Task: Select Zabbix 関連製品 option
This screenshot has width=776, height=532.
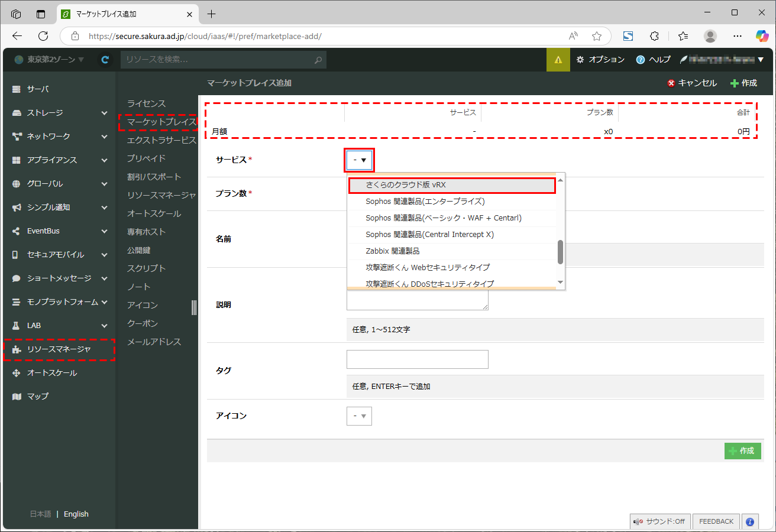Action: tap(452, 251)
